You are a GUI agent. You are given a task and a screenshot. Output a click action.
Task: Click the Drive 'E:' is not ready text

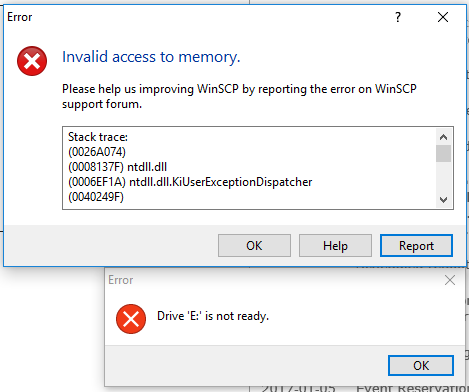(x=213, y=316)
